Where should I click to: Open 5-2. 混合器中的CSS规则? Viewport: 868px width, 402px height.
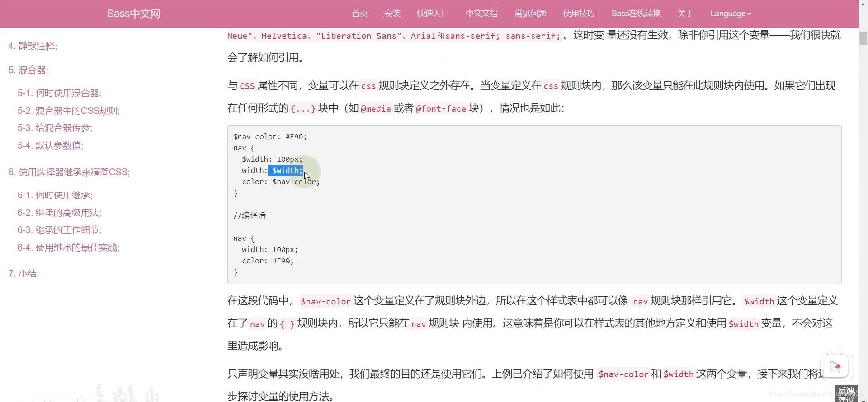coord(69,111)
